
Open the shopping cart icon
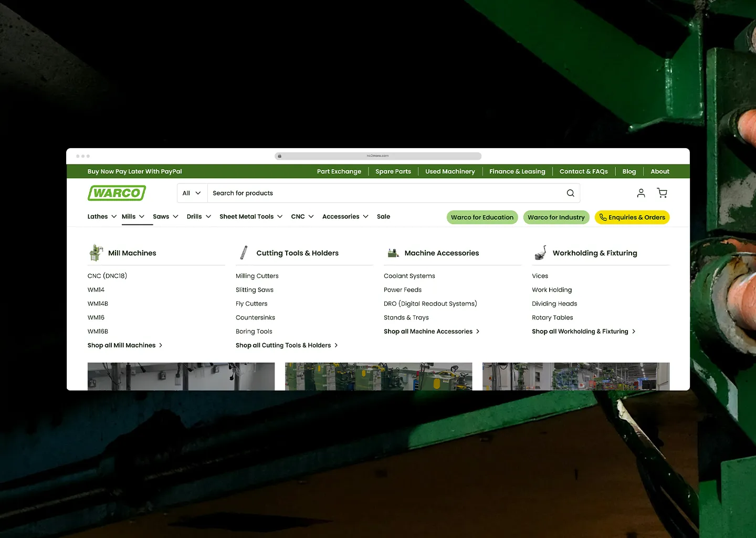(662, 193)
